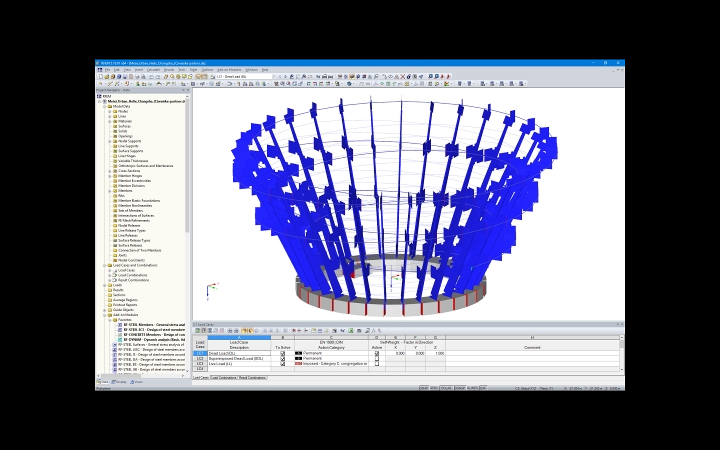Click black Permanent color swatch for LC2
Viewport: 720px width, 450px height.
[x=298, y=359]
